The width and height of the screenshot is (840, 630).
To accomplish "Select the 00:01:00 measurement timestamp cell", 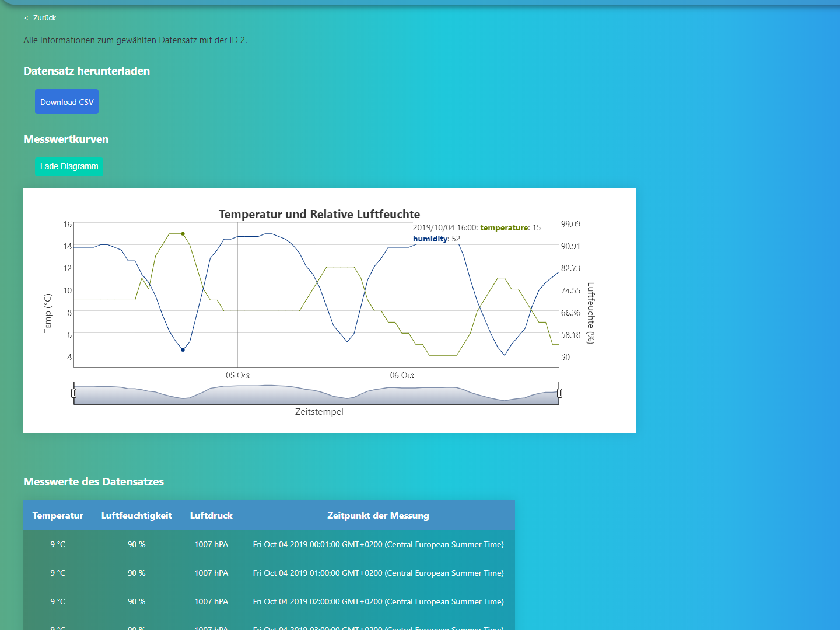I will pyautogui.click(x=379, y=544).
